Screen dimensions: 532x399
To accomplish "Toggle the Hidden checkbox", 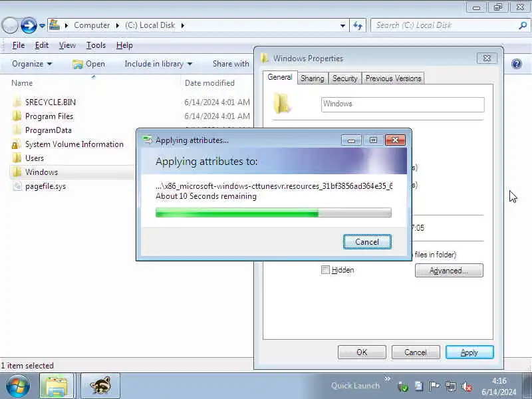I will click(325, 270).
